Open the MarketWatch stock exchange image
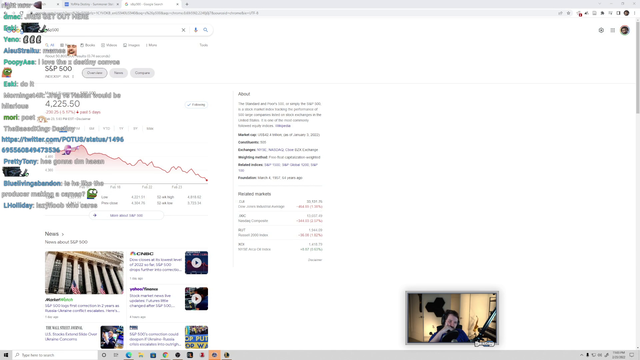The width and height of the screenshot is (640, 360). coord(84,273)
